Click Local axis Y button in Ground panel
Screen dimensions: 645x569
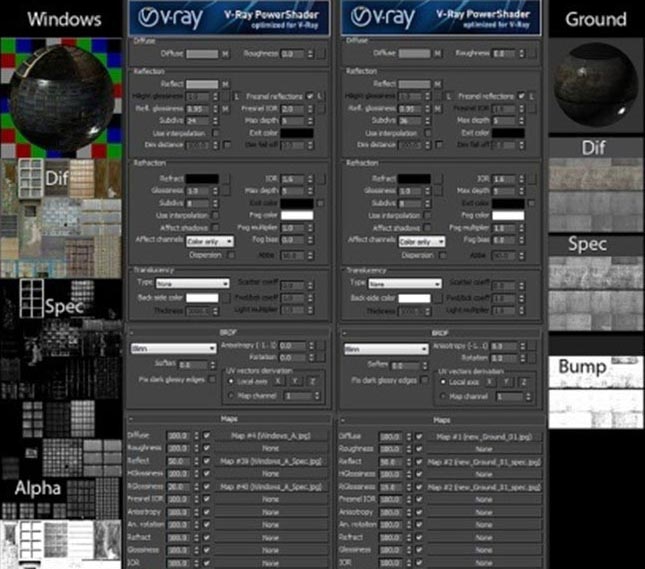coord(507,382)
